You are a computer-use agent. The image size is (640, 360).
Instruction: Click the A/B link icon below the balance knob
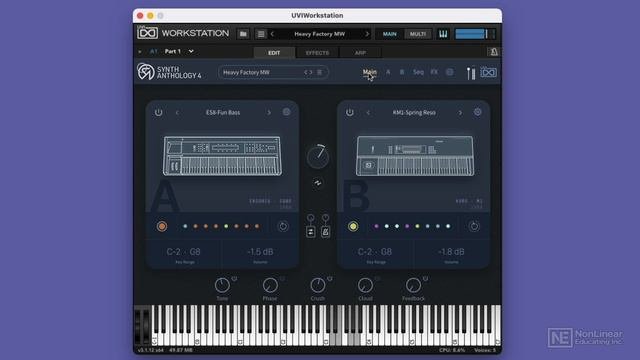pyautogui.click(x=318, y=183)
